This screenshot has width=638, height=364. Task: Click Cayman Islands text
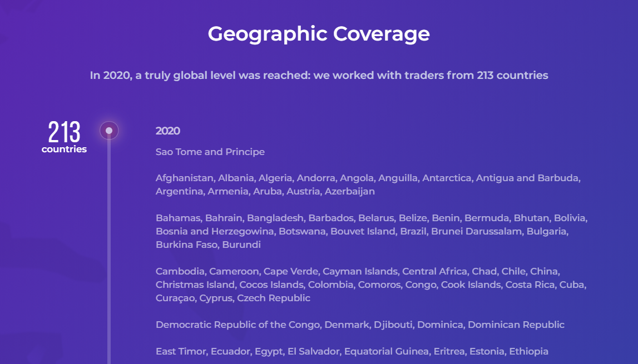[x=360, y=271]
